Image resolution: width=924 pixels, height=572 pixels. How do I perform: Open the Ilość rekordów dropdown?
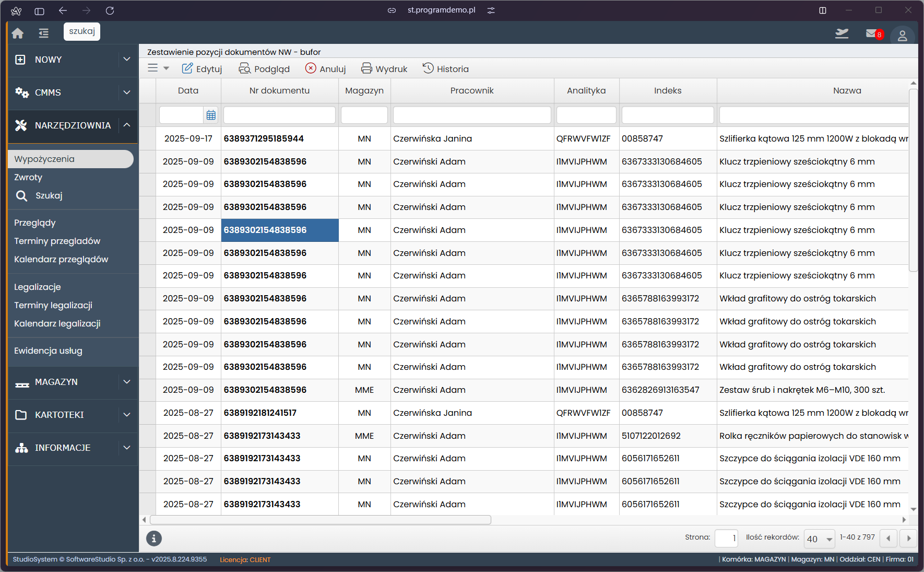820,539
